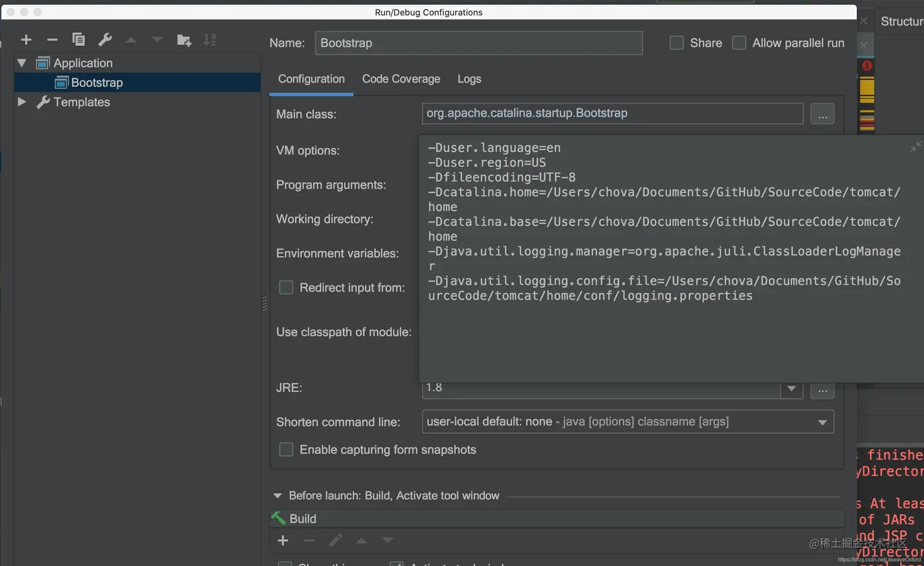This screenshot has width=924, height=566.
Task: Edit the before-launch task with the pencil icon
Action: tap(335, 540)
